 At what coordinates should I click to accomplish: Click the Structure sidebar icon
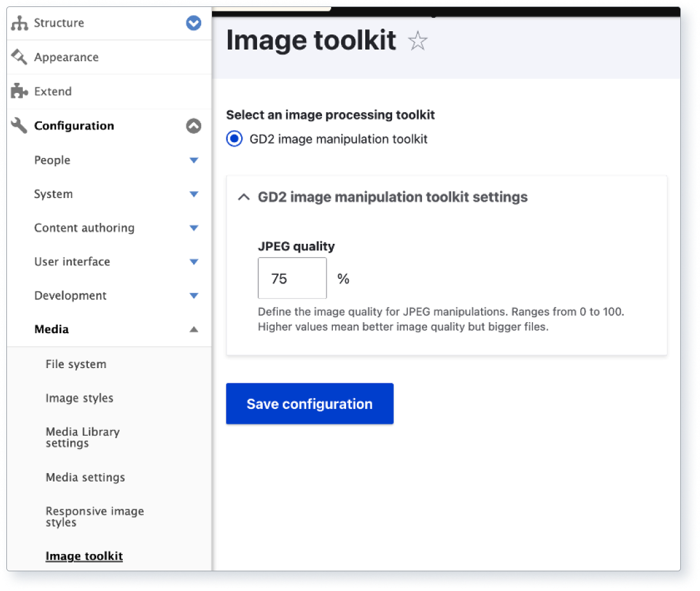click(x=21, y=23)
